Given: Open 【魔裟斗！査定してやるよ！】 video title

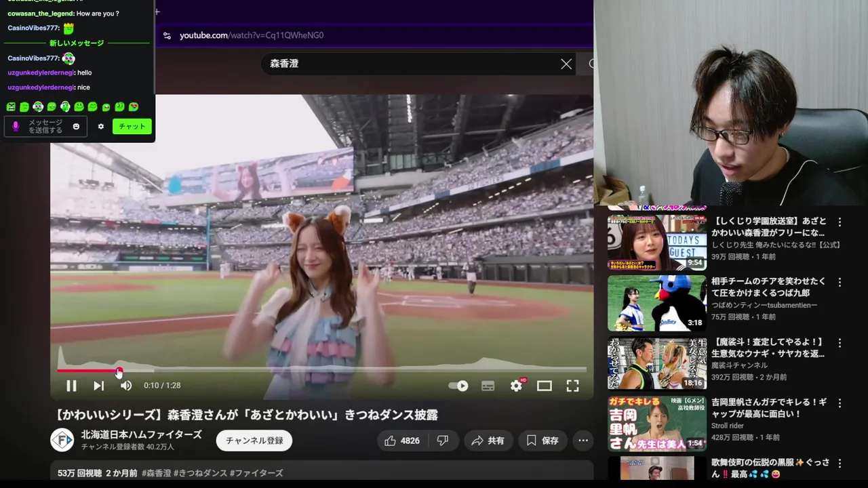Looking at the screenshot, I should [768, 348].
